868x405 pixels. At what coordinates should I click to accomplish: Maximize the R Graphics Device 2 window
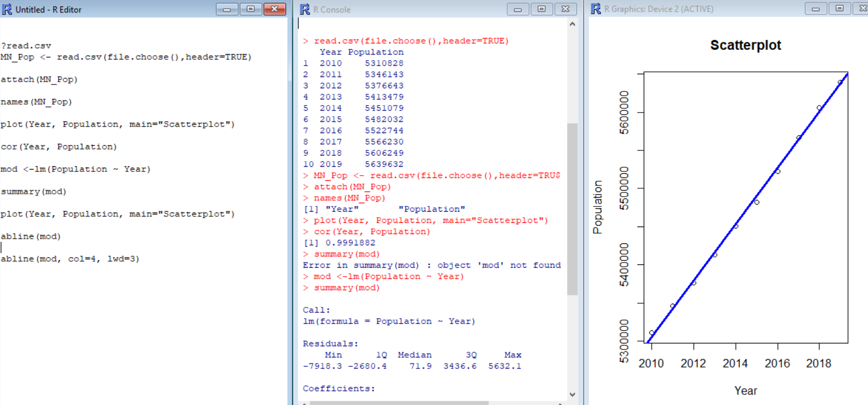(839, 8)
